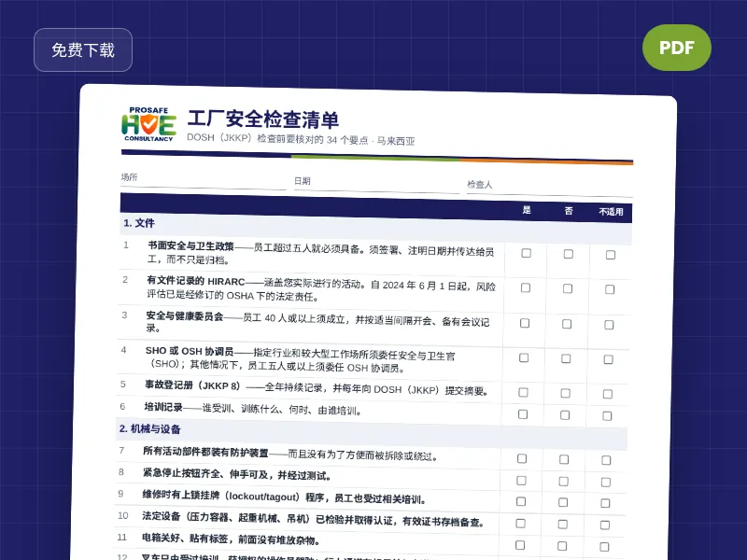
Task: Click the 检查人 input line
Action: coord(550,189)
